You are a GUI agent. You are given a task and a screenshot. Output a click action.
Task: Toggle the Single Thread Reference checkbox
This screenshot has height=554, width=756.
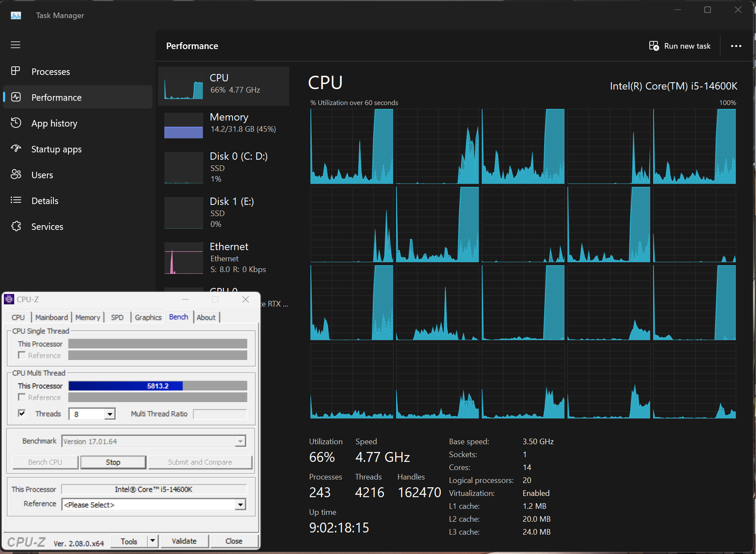[x=22, y=355]
